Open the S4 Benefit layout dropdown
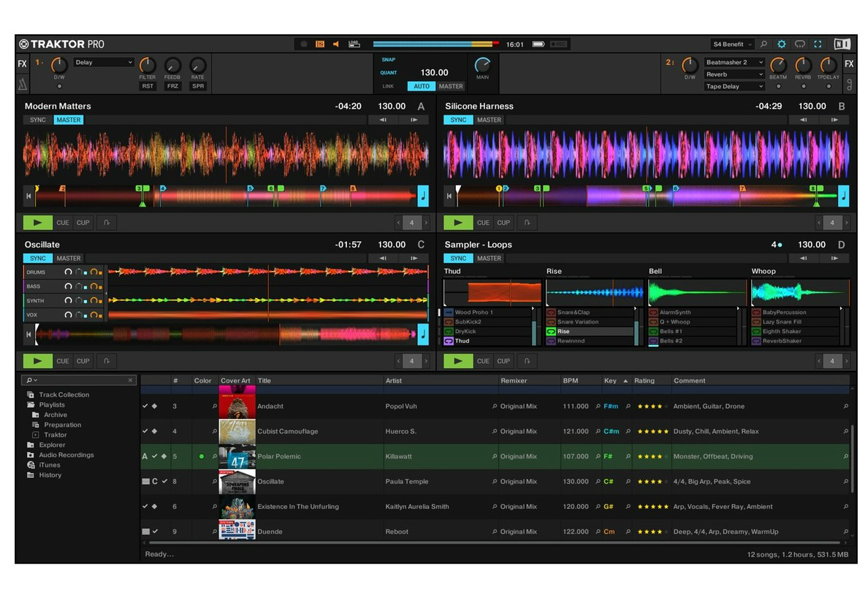Viewport: 868px width, 590px height. tap(732, 45)
